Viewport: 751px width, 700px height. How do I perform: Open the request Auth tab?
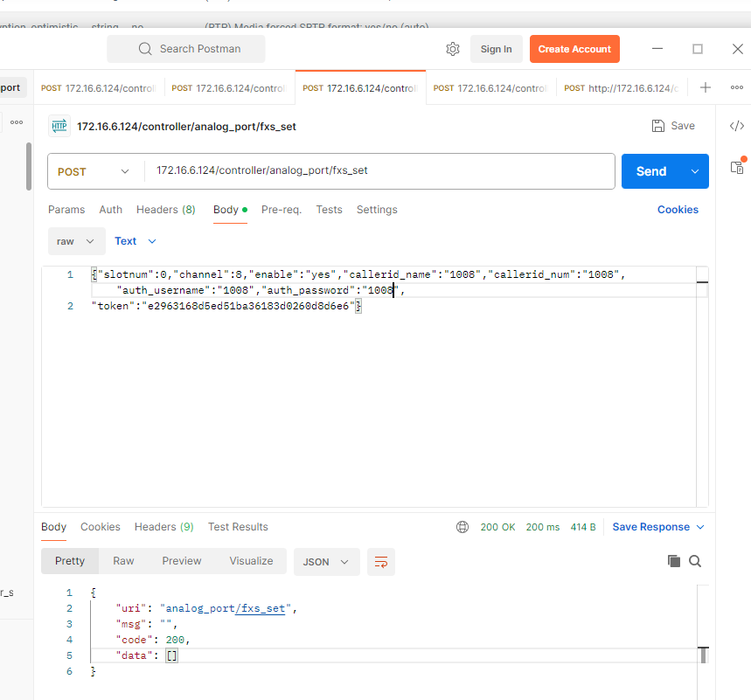tap(111, 210)
